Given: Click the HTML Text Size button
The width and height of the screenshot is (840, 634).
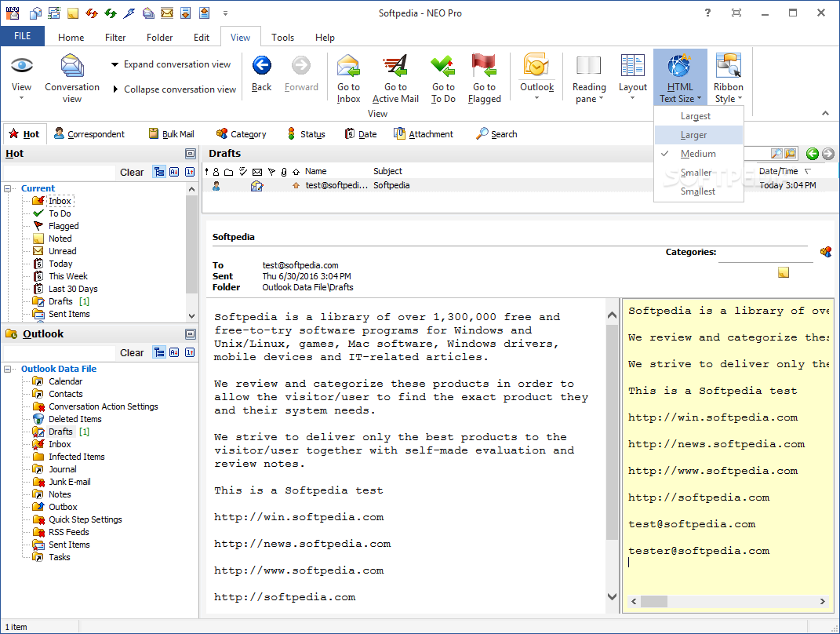Looking at the screenshot, I should [680, 78].
